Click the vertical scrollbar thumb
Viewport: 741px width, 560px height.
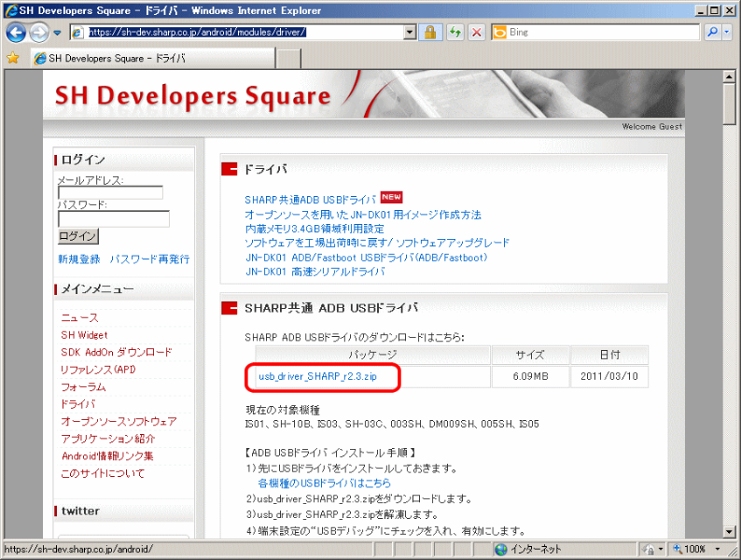[729, 105]
